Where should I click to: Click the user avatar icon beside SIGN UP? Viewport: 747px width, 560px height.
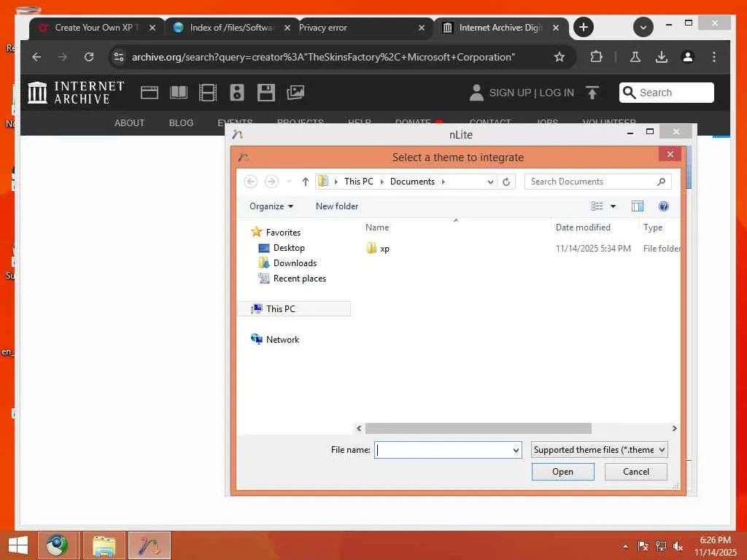click(476, 93)
